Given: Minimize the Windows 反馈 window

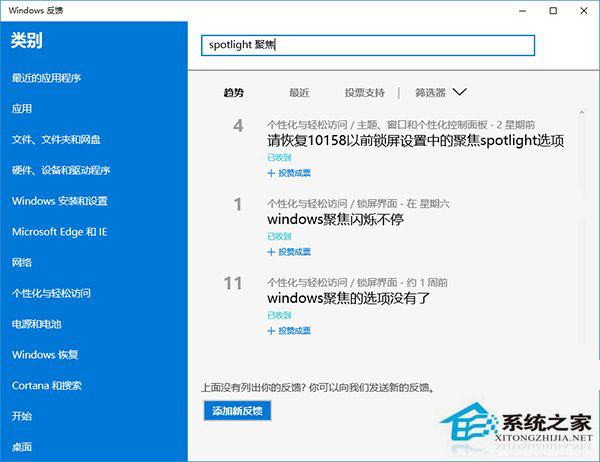Looking at the screenshot, I should point(523,11).
